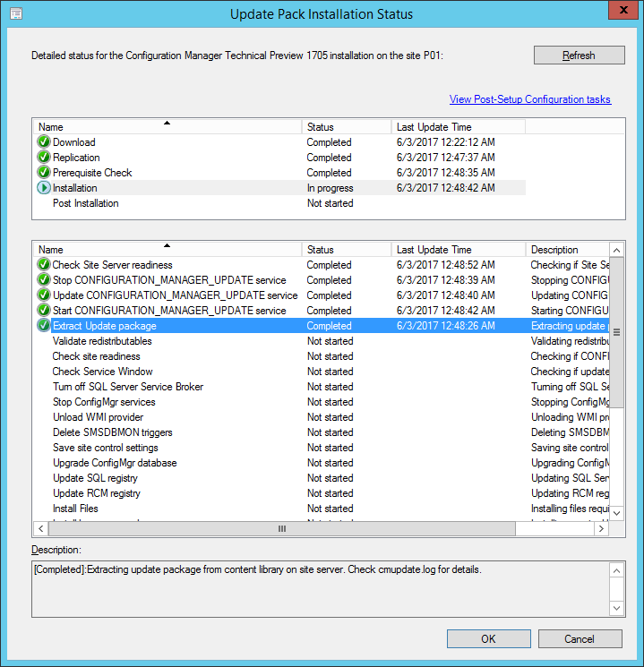This screenshot has height=667, width=644.
Task: Click the Unloading WMI description cell
Action: [x=570, y=417]
